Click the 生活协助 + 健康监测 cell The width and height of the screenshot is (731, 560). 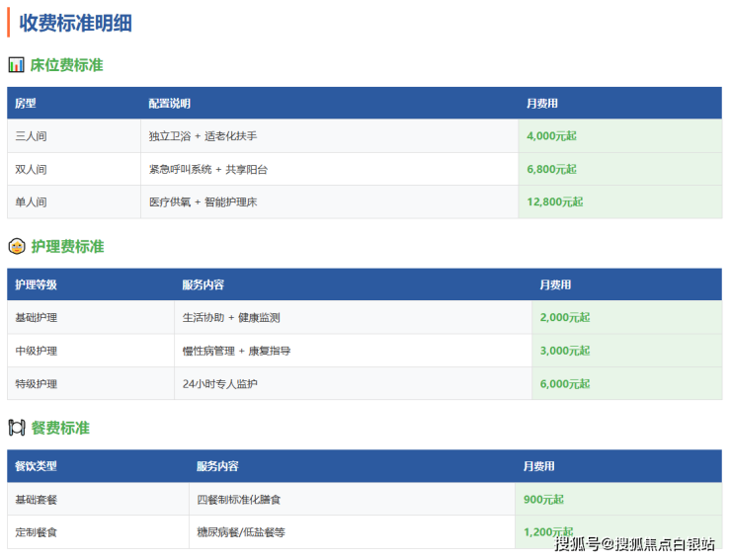pos(353,318)
